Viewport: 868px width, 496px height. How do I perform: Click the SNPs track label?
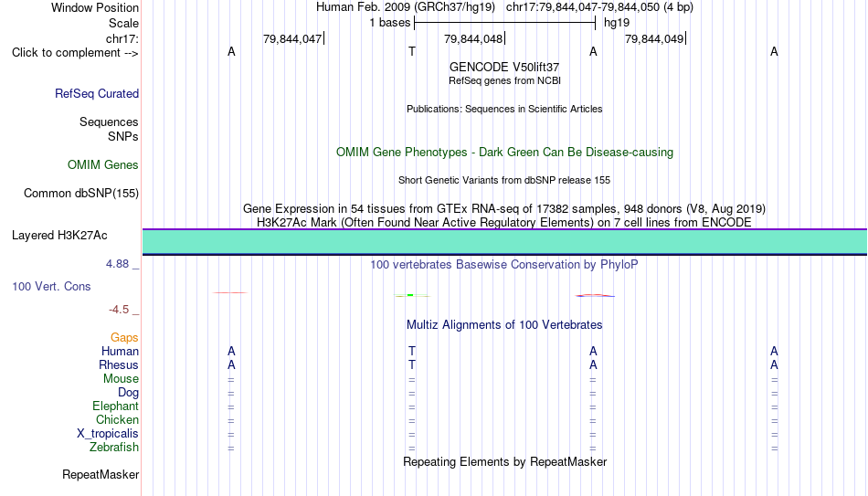(123, 136)
